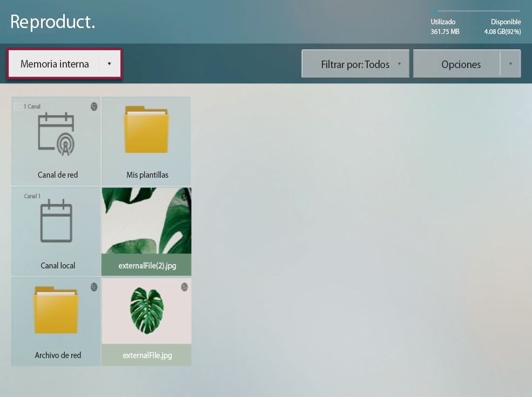The height and width of the screenshot is (397, 532).
Task: Click the small channel icon beside 1 Canal
Action: (x=18, y=106)
